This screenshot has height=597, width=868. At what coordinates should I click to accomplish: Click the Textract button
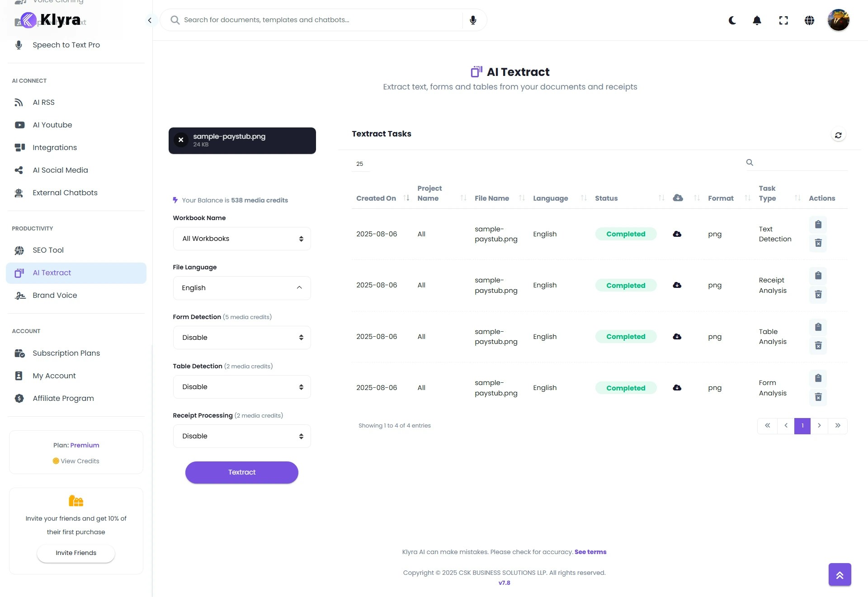(x=241, y=472)
